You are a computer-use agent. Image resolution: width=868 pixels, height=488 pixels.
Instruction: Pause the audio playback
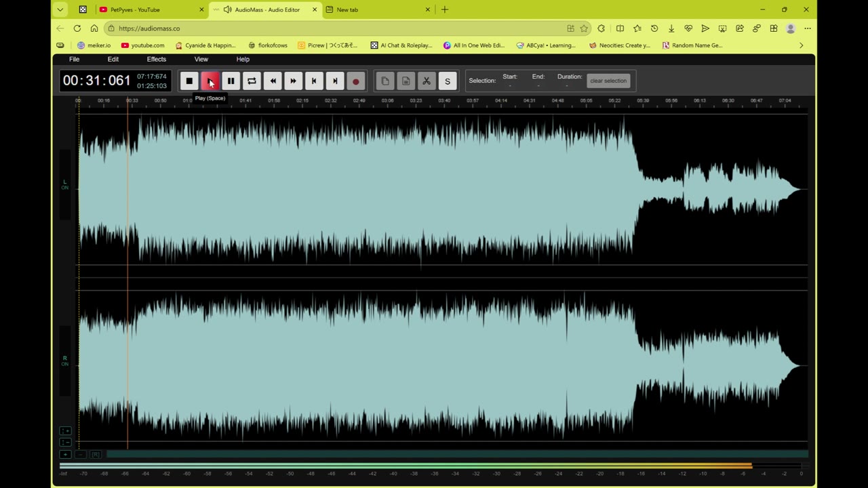point(231,81)
